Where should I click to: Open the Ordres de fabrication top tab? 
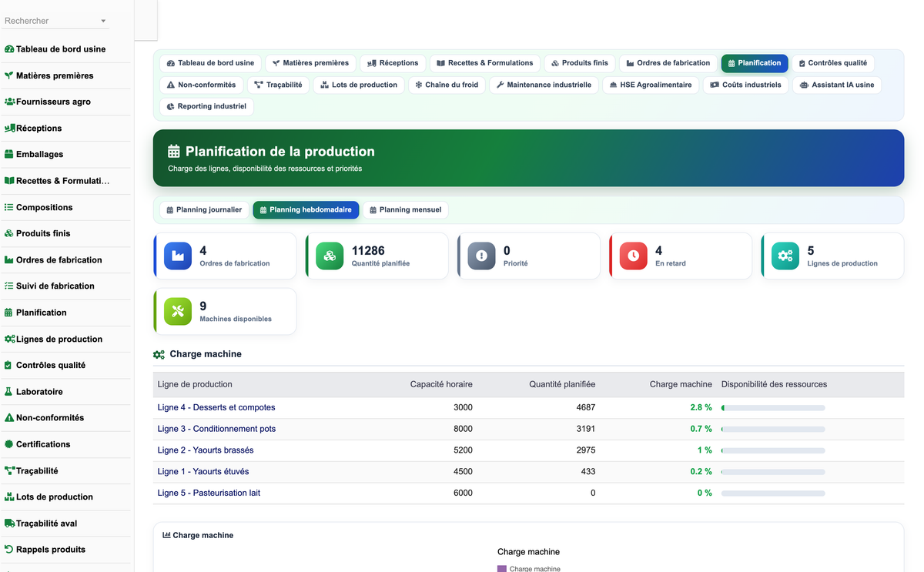(x=668, y=63)
